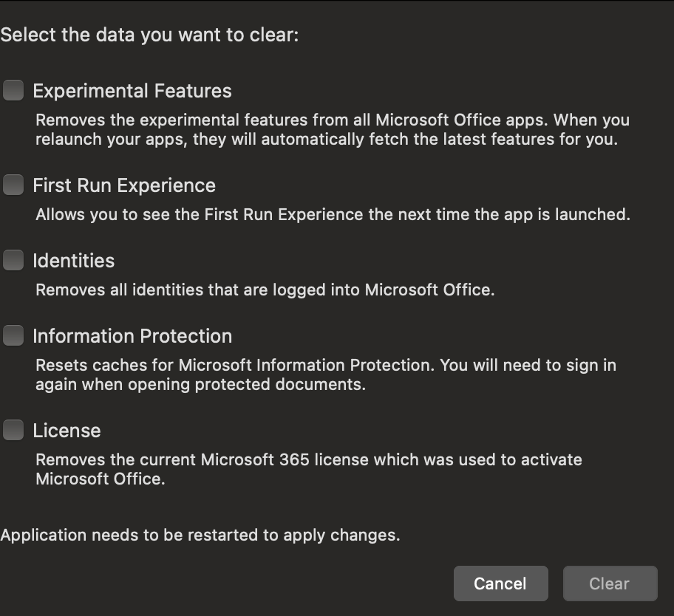The width and height of the screenshot is (674, 616).
Task: Click the 'again when opening protected documents' line
Action: click(200, 385)
